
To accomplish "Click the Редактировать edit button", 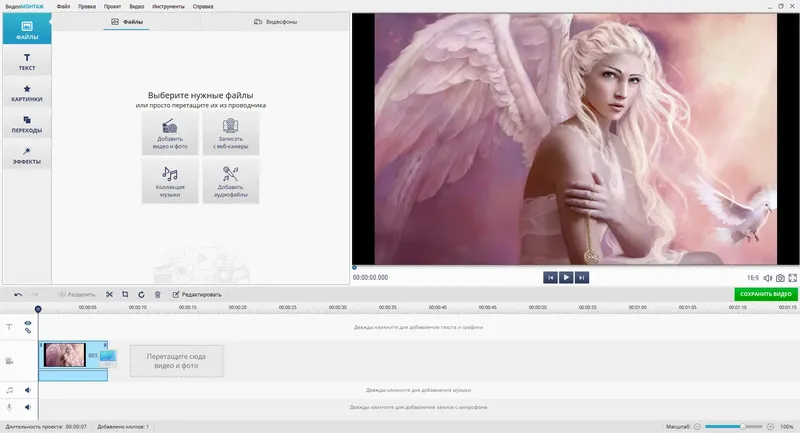I will coord(197,294).
